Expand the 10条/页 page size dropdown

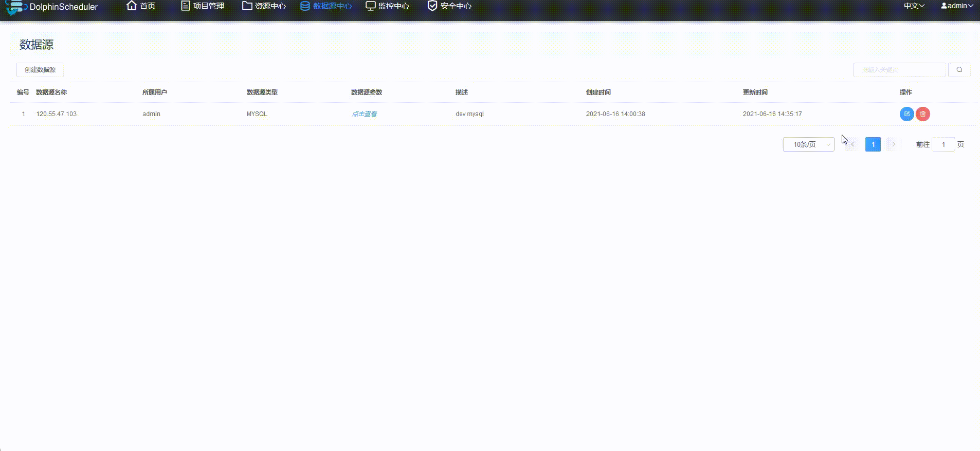coord(808,144)
